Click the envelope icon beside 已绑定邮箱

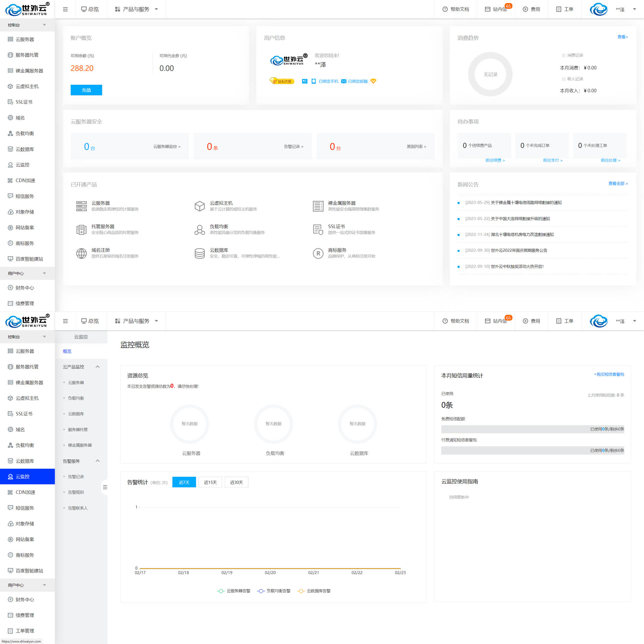pyautogui.click(x=344, y=81)
